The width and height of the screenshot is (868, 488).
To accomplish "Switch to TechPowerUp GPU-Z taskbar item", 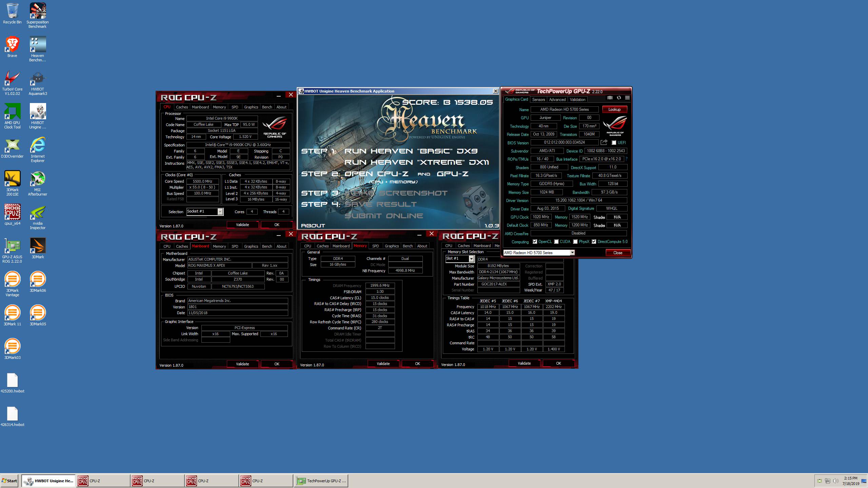I will coord(321,481).
